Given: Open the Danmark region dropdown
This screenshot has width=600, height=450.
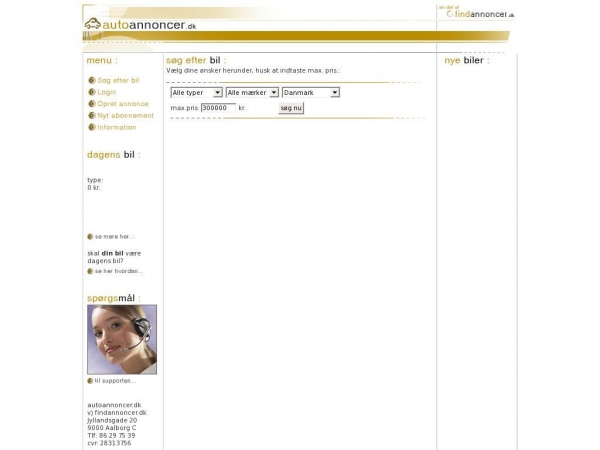Looking at the screenshot, I should (311, 93).
